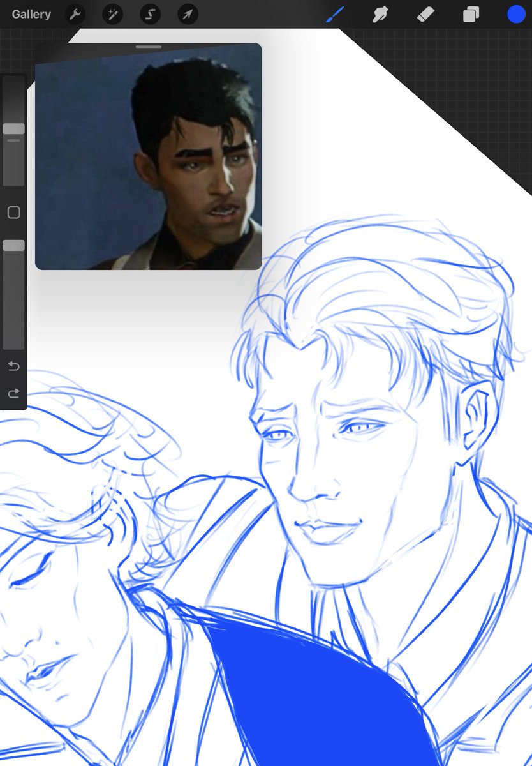Image resolution: width=532 pixels, height=766 pixels.
Task: Open the Actions wrench menu
Action: click(x=75, y=14)
